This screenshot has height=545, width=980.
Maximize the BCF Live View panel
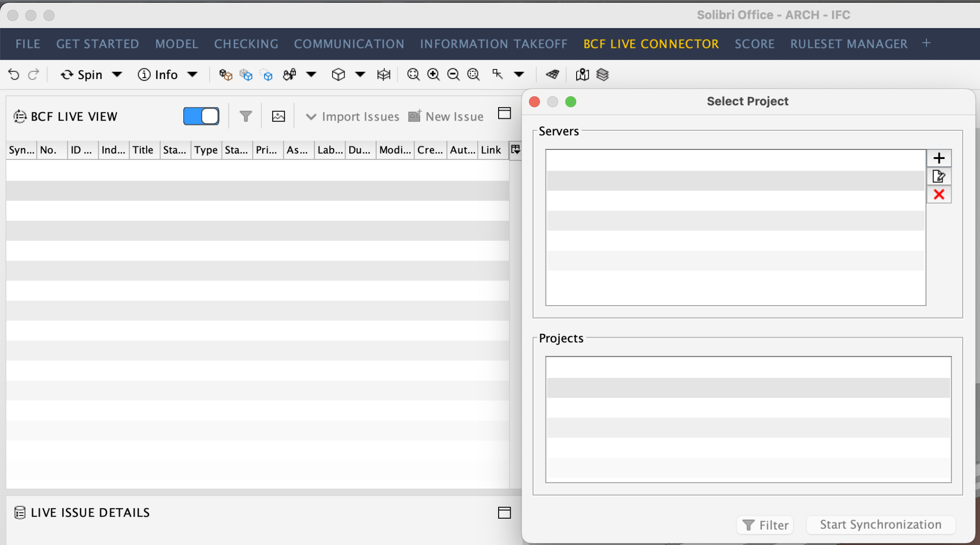504,113
